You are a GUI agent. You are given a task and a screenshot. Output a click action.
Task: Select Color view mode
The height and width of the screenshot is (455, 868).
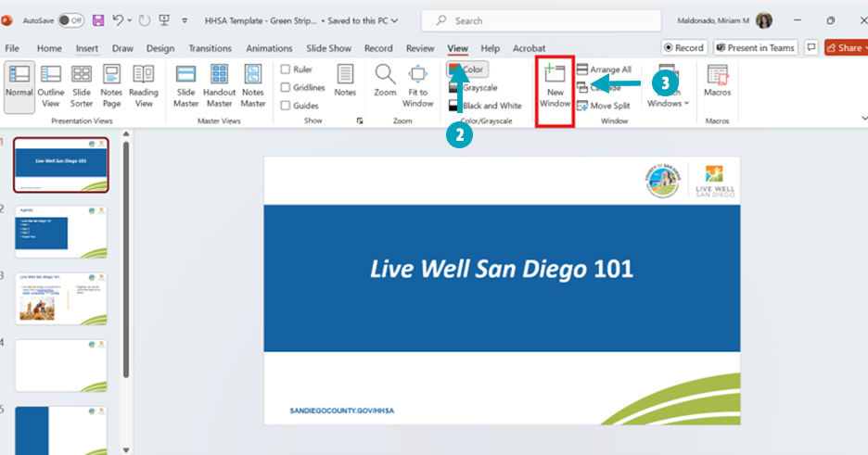[x=466, y=70]
